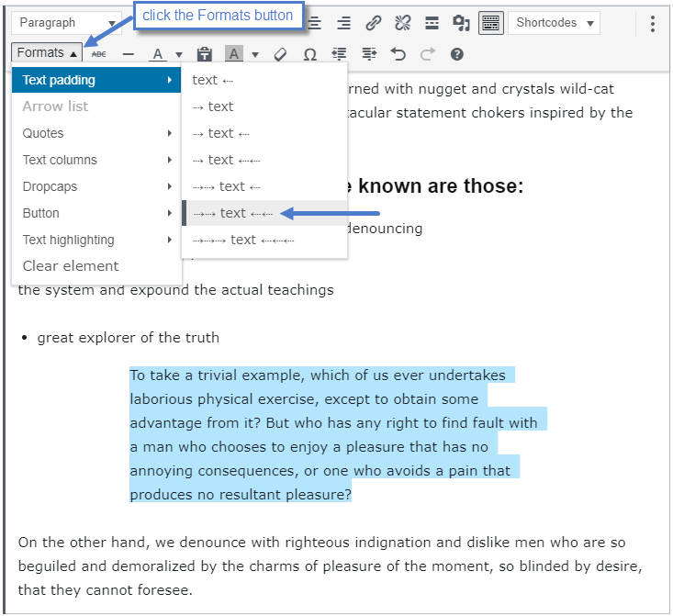
Task: Expand the Button submenu arrow
Action: (170, 213)
